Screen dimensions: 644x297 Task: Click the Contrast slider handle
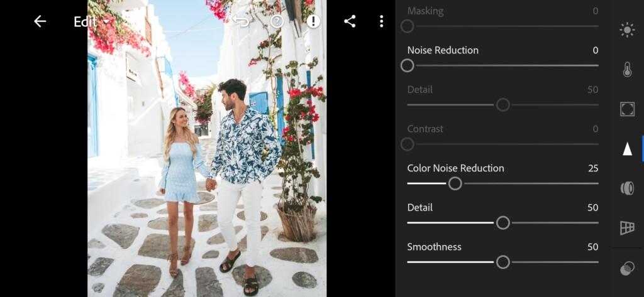tap(407, 144)
